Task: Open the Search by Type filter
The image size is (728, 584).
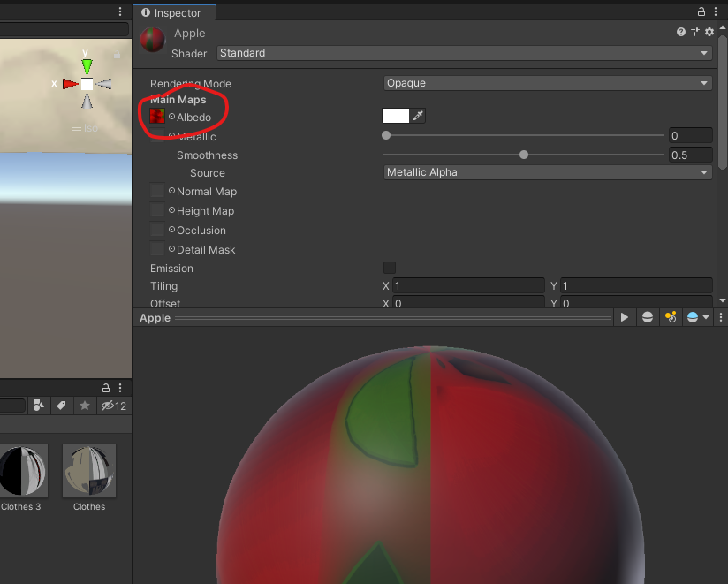Action: [x=39, y=406]
